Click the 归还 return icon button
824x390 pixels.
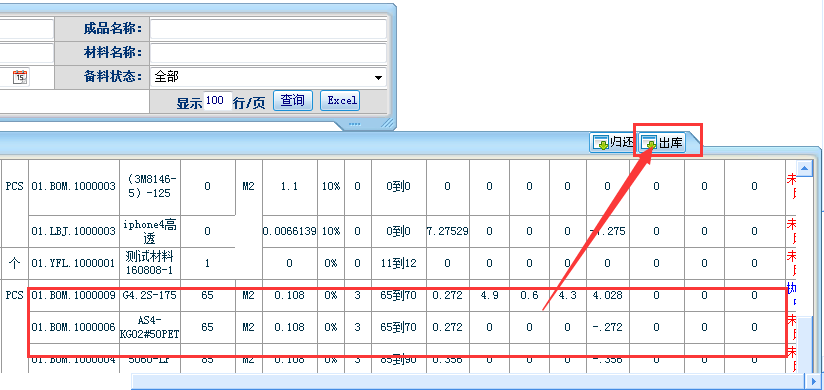point(613,142)
